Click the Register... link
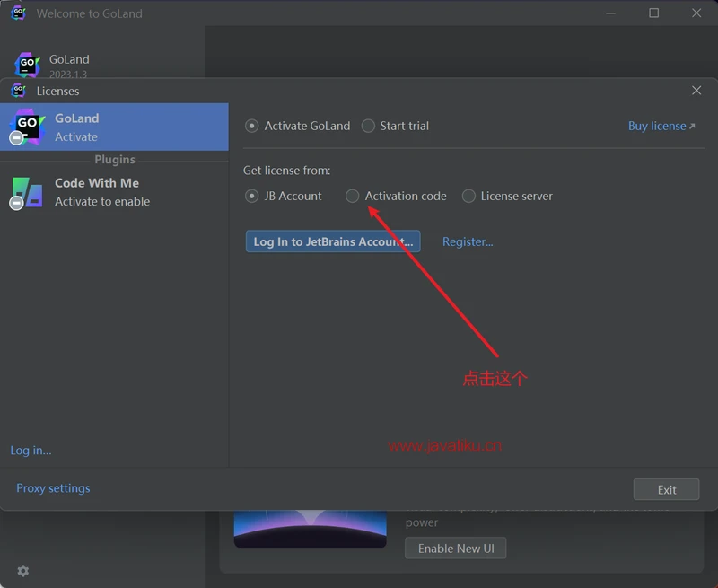 (x=468, y=241)
